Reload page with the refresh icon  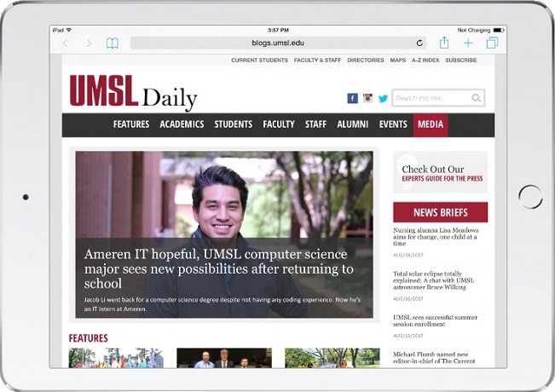(x=419, y=43)
